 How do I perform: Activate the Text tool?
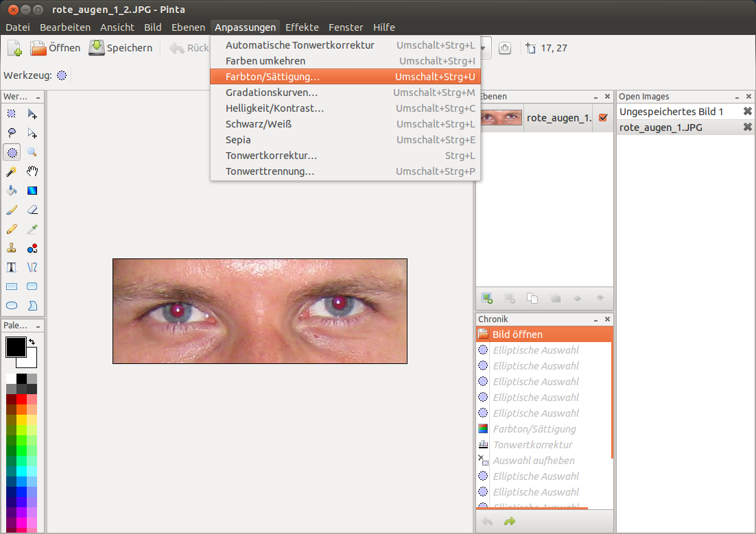(12, 267)
